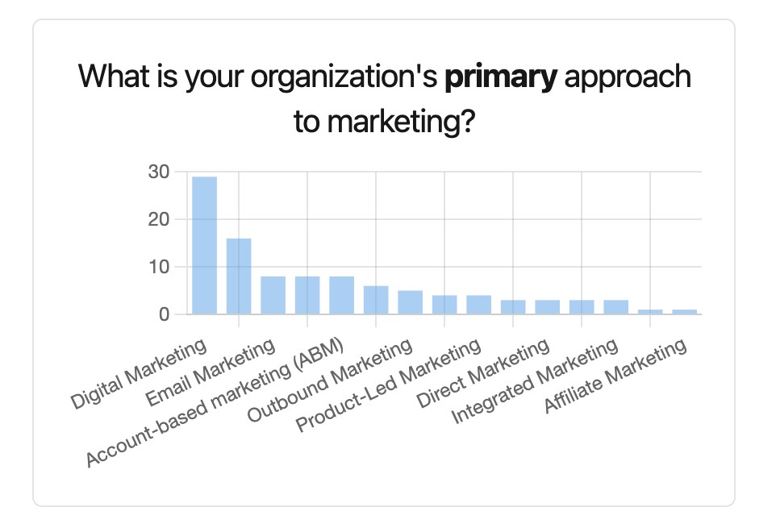Select the 'Email Marketing' axis label
This screenshot has width=776, height=532.
(x=211, y=374)
